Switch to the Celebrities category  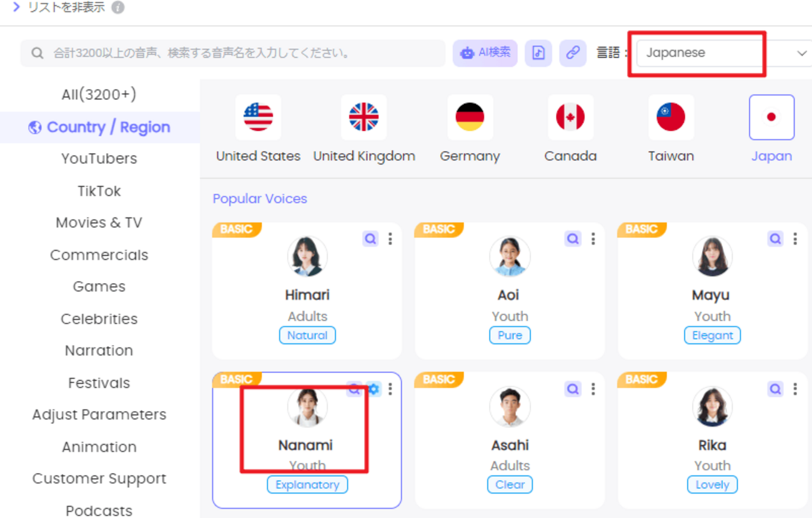pos(99,319)
